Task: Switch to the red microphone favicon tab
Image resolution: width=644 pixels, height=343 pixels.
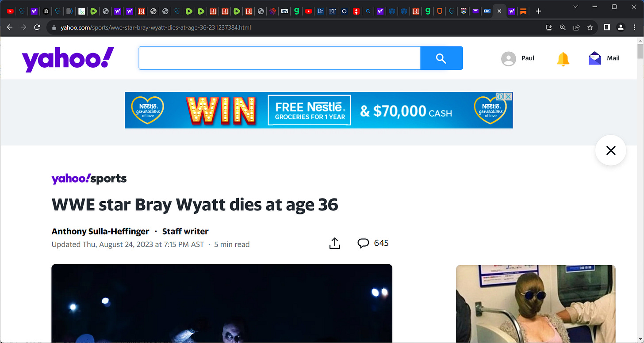Action: (x=356, y=11)
